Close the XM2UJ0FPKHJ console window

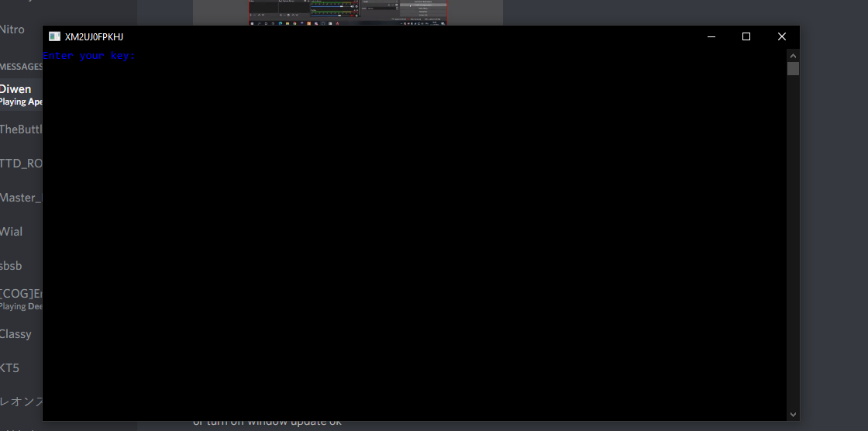782,36
